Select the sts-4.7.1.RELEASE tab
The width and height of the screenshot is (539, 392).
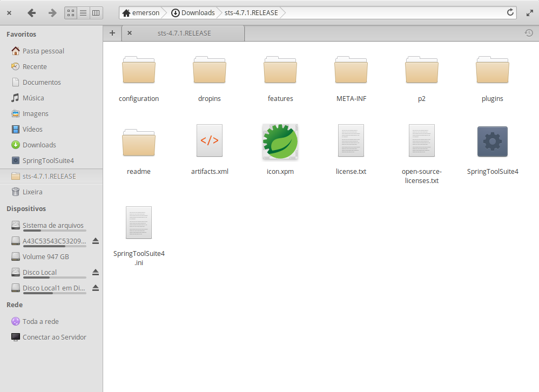pos(184,33)
